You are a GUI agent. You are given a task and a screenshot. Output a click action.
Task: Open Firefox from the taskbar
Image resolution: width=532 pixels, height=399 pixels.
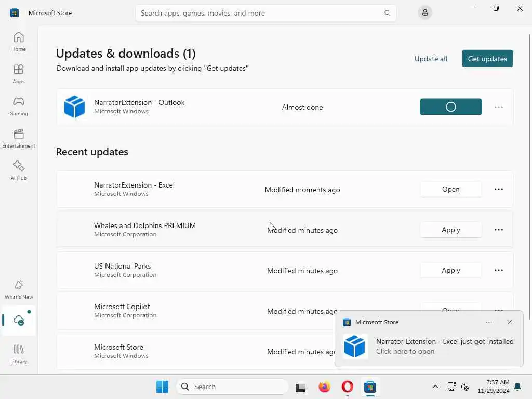tap(324, 387)
